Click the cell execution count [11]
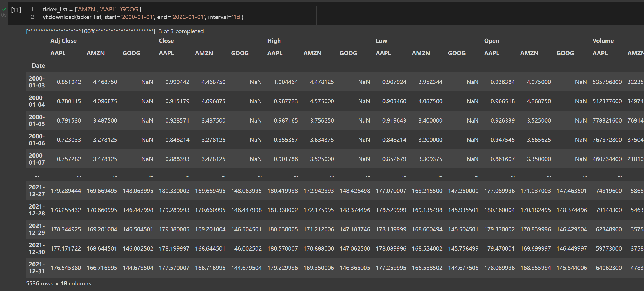The image size is (644, 291). click(x=16, y=10)
